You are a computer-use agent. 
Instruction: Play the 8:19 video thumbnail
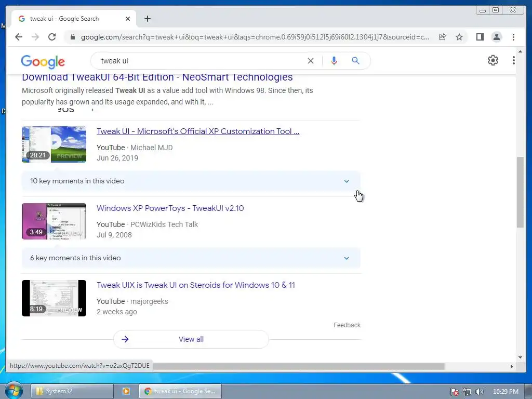pyautogui.click(x=54, y=298)
